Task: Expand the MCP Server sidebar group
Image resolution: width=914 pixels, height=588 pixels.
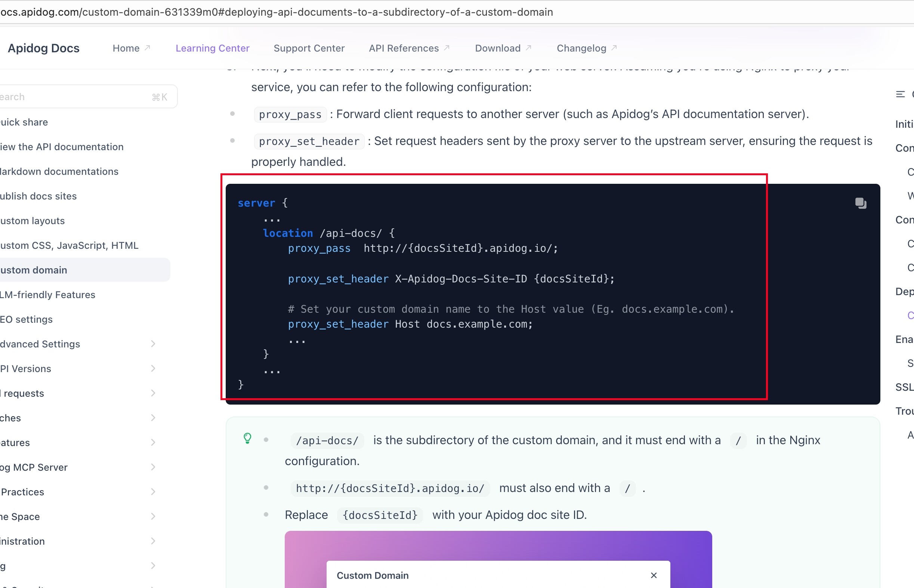Action: coord(153,467)
